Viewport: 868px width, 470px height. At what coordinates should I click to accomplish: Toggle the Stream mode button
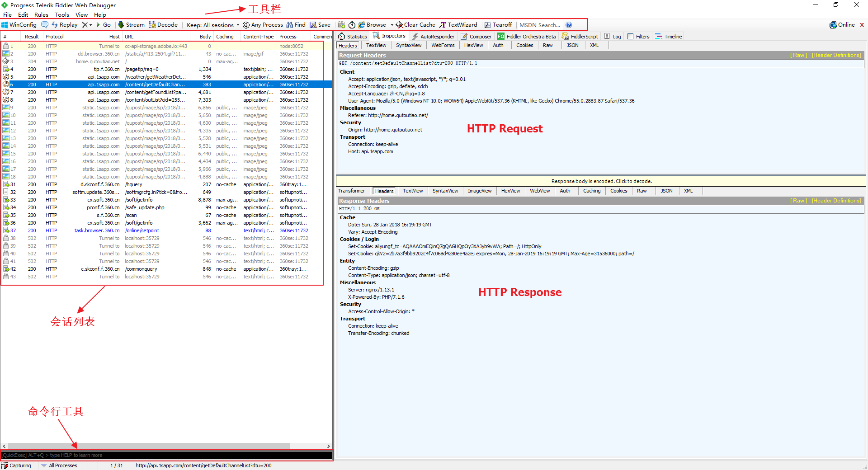pos(131,25)
